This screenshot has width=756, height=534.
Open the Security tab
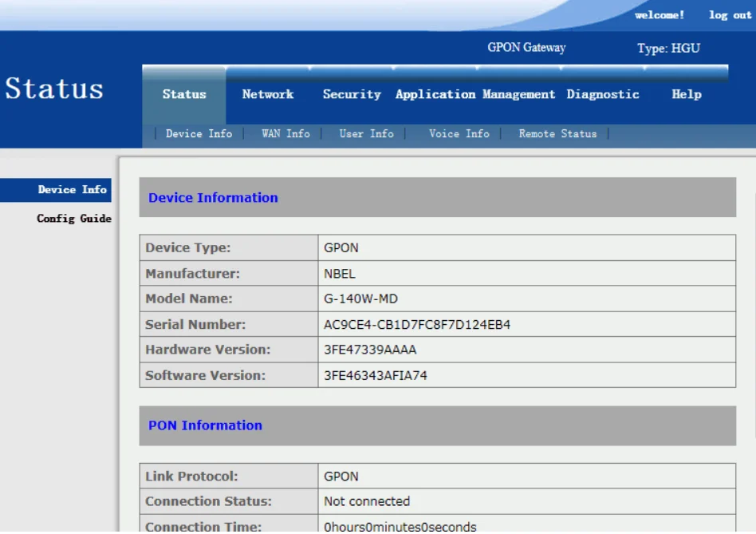coord(352,94)
